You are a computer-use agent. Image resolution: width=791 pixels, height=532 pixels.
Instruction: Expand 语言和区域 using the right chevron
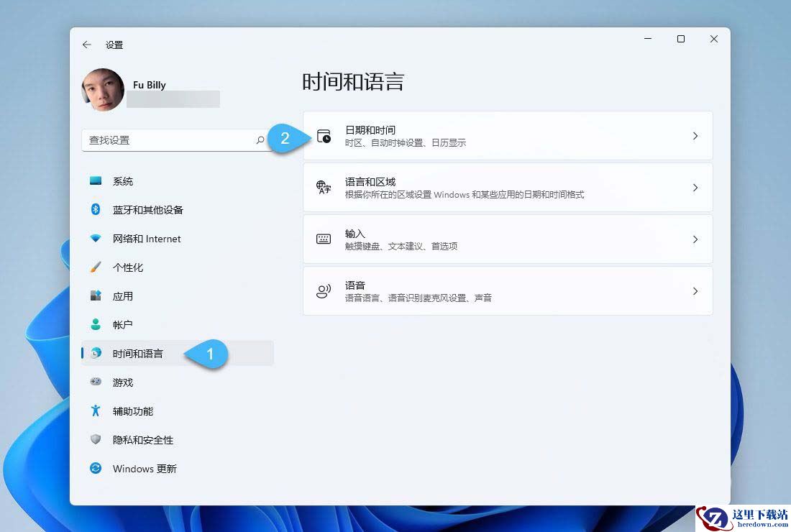(695, 188)
